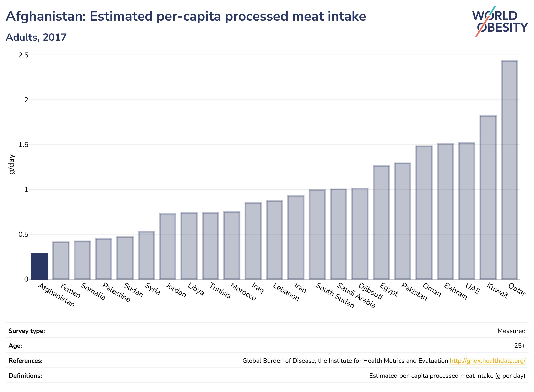Click the Survey type row
The image size is (534, 392).
[x=267, y=331]
